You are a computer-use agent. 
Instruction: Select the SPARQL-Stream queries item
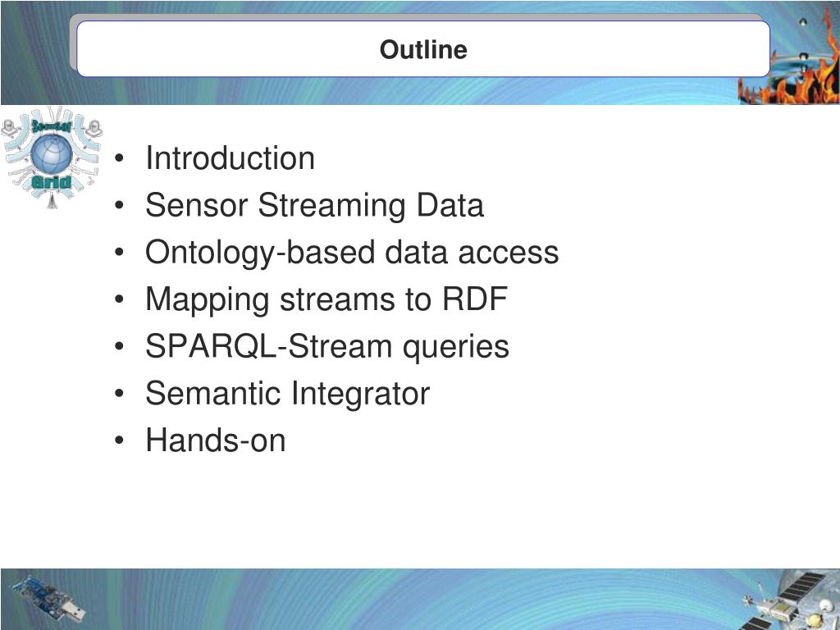pos(326,346)
